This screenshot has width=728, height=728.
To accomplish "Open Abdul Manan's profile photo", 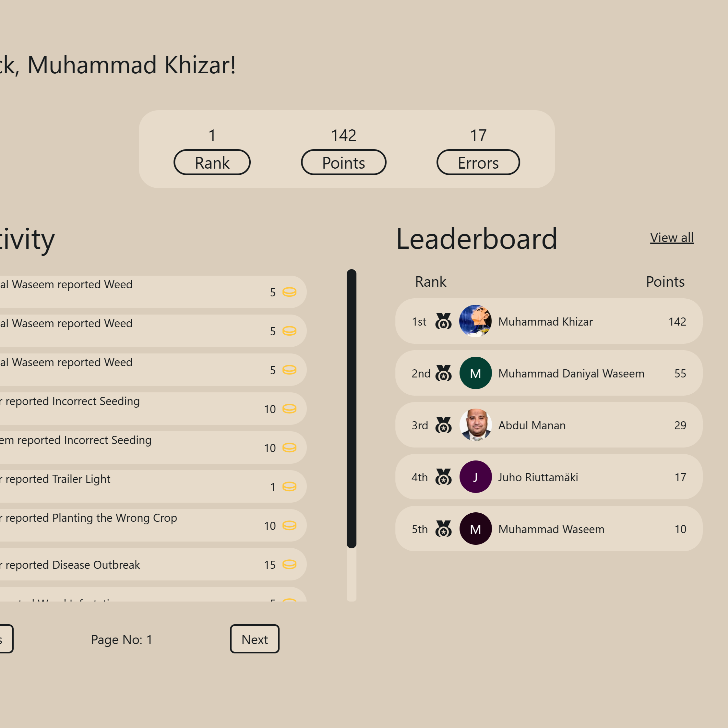I will (x=475, y=425).
